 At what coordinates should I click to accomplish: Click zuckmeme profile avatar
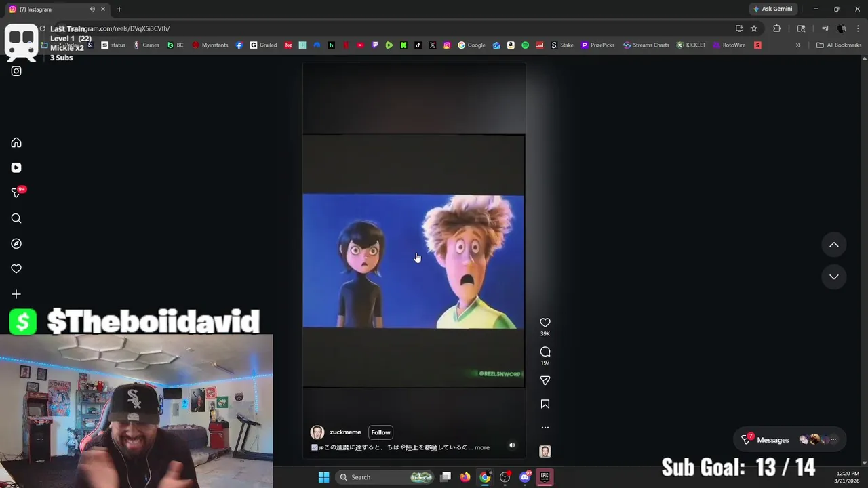[317, 432]
